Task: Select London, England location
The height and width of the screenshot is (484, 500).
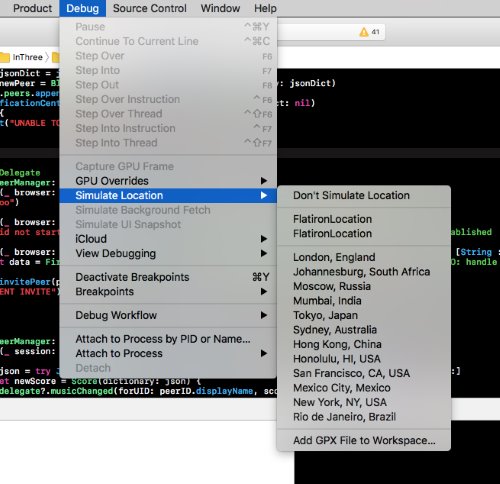Action: 364,257
